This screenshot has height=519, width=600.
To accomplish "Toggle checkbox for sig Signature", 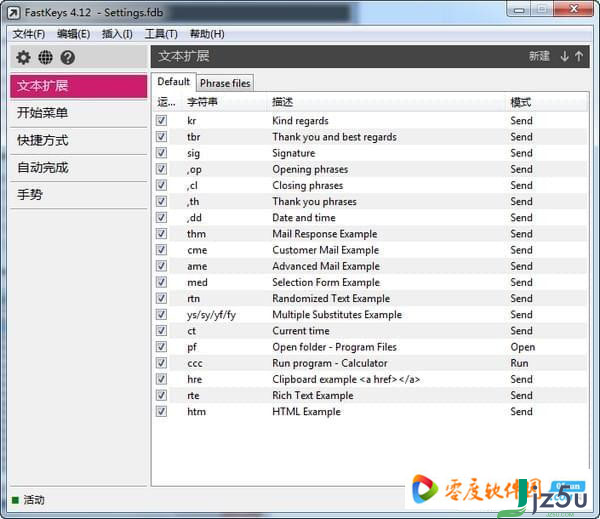I will (x=161, y=153).
